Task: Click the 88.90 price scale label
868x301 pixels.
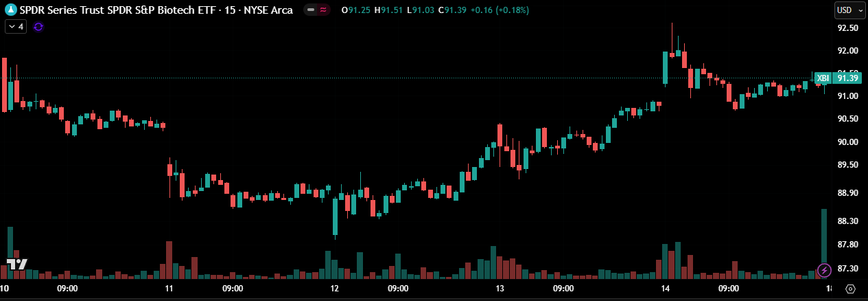Action: pos(848,193)
